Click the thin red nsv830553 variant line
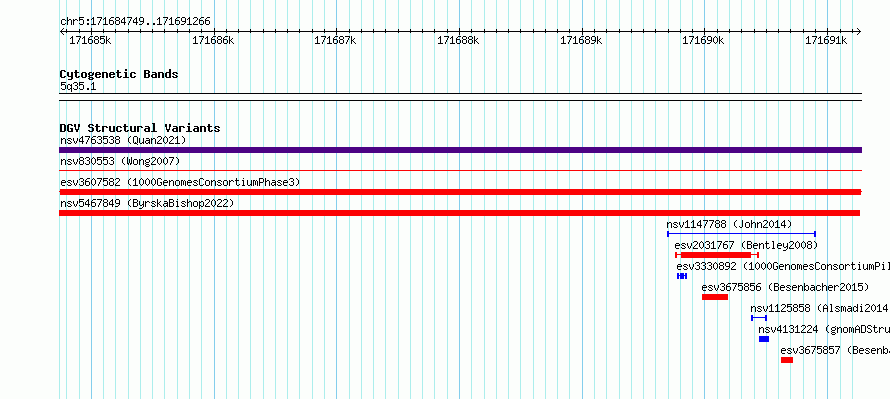 click(460, 170)
